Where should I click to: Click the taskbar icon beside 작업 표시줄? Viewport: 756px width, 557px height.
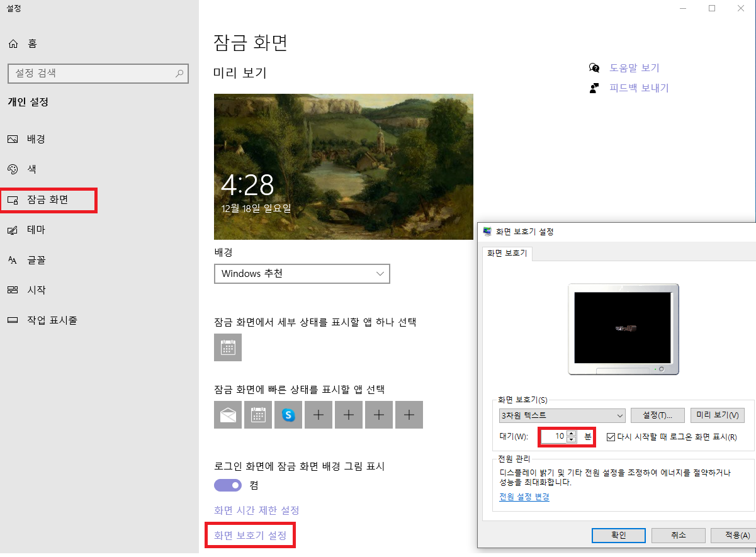pyautogui.click(x=13, y=320)
